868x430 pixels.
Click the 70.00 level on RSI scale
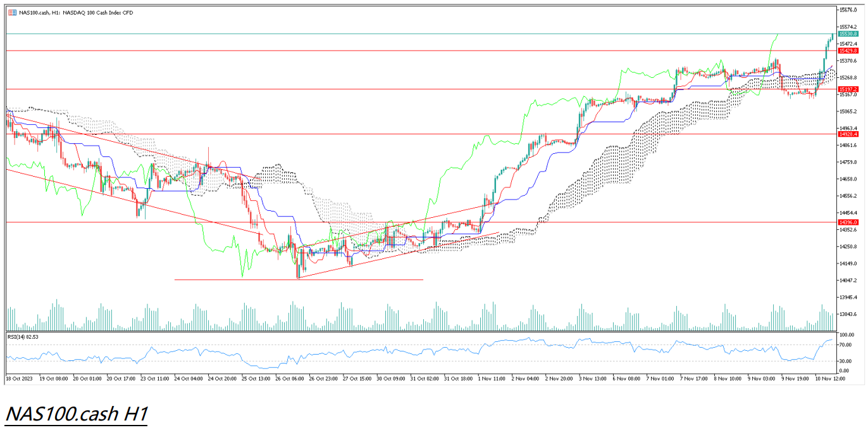pos(846,345)
